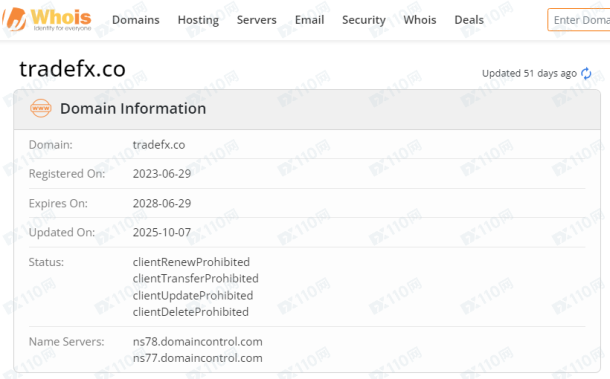Click name server ns78.domaincontrol.com

click(198, 342)
